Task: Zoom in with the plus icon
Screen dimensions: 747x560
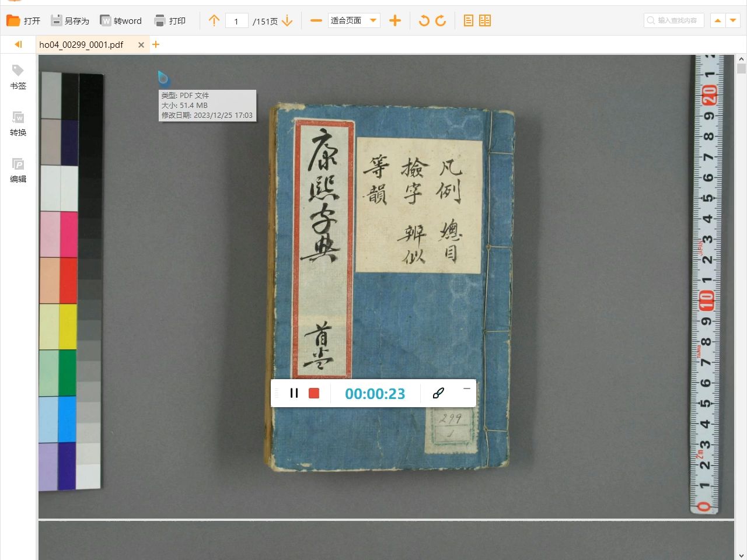Action: click(x=395, y=21)
